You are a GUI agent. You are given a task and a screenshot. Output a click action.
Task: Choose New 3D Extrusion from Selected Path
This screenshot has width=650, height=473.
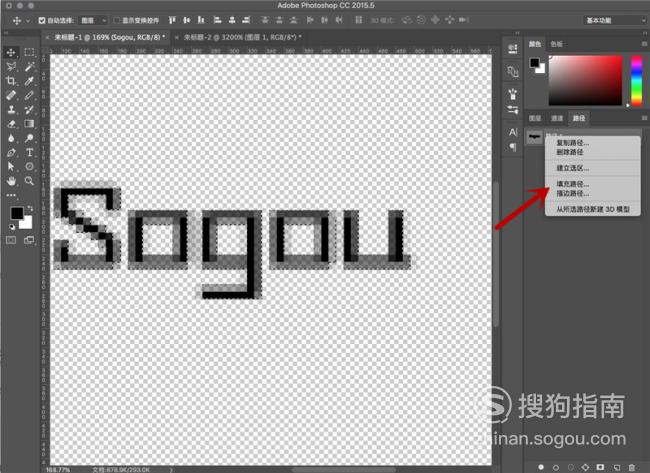(x=593, y=209)
